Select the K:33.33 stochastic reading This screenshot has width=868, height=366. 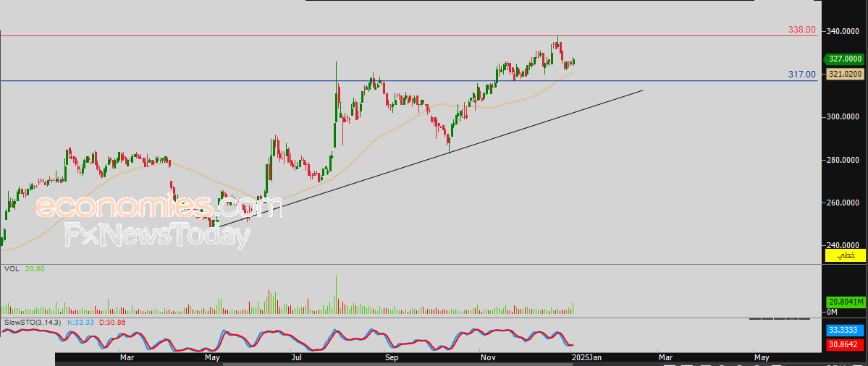click(80, 321)
